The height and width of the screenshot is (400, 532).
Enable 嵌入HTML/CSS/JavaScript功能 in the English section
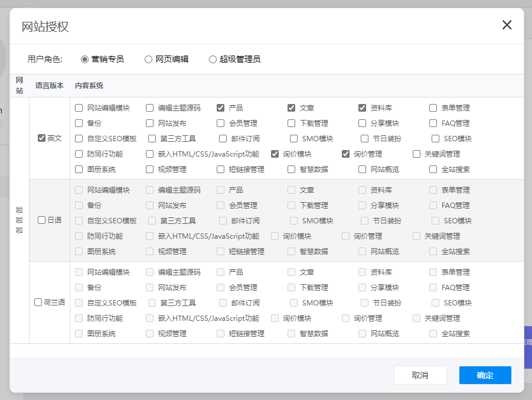[150, 154]
